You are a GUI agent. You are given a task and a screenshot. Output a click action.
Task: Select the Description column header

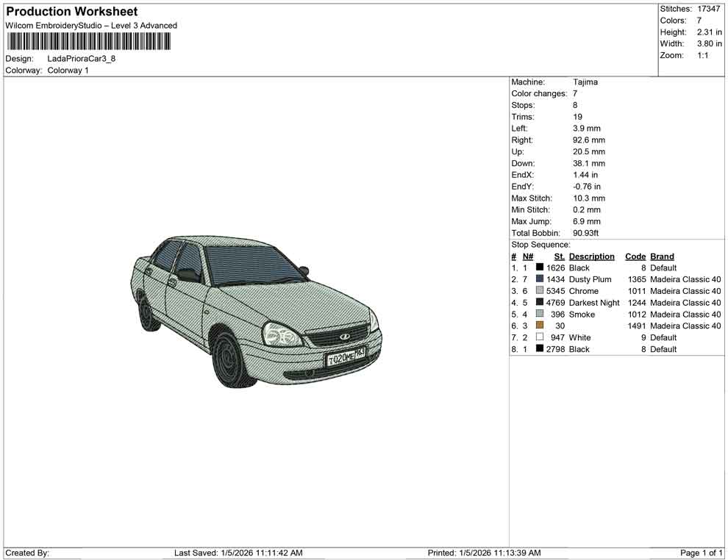click(x=592, y=256)
